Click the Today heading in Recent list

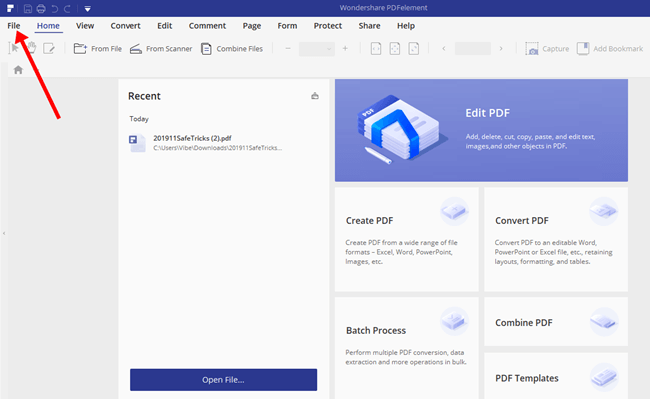139,119
